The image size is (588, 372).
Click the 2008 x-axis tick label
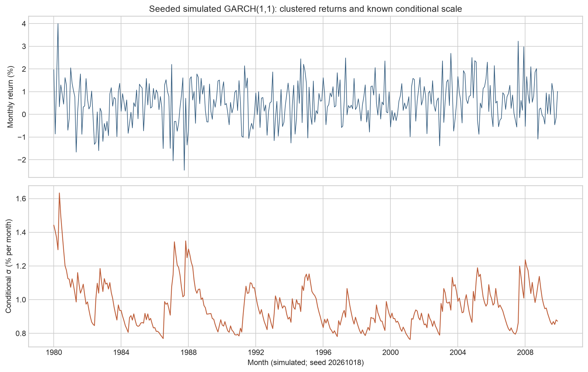click(525, 353)
